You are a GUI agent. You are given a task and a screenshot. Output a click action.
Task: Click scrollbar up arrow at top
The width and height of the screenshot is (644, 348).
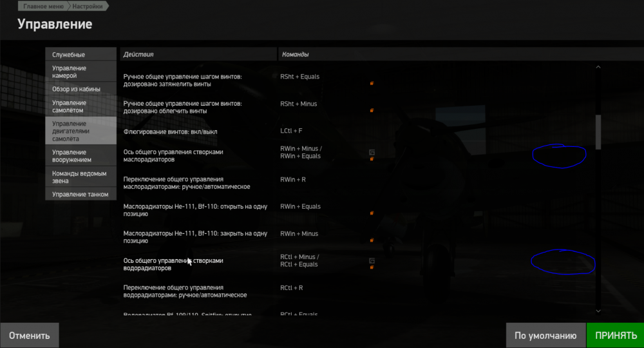pos(598,67)
